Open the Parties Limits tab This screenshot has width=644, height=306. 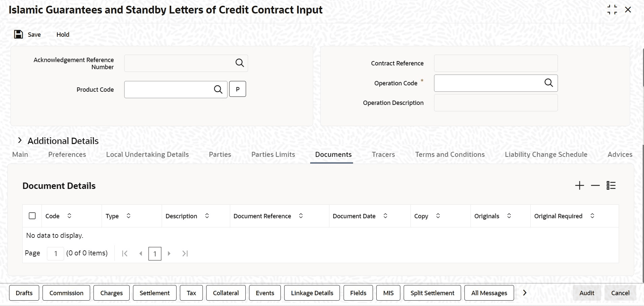273,155
